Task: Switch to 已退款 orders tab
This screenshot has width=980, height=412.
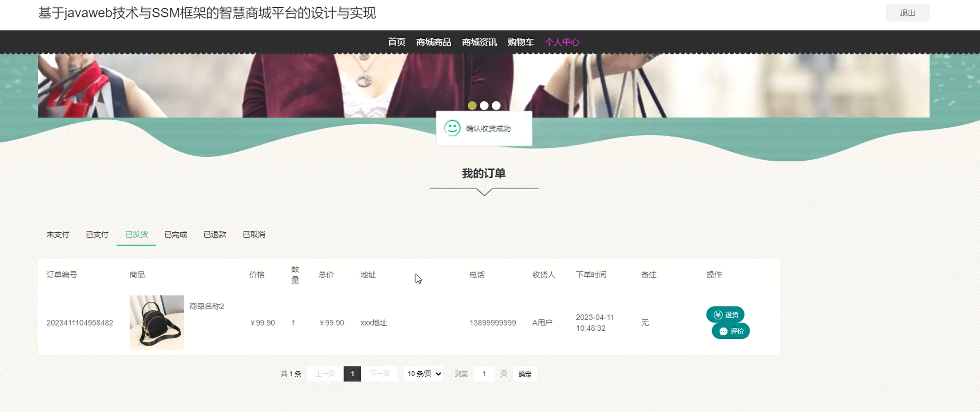Action: pyautogui.click(x=215, y=234)
